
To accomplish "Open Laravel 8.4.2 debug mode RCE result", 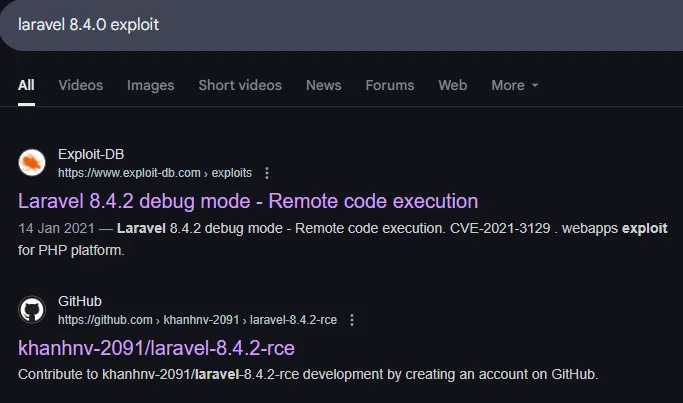I will [x=248, y=201].
